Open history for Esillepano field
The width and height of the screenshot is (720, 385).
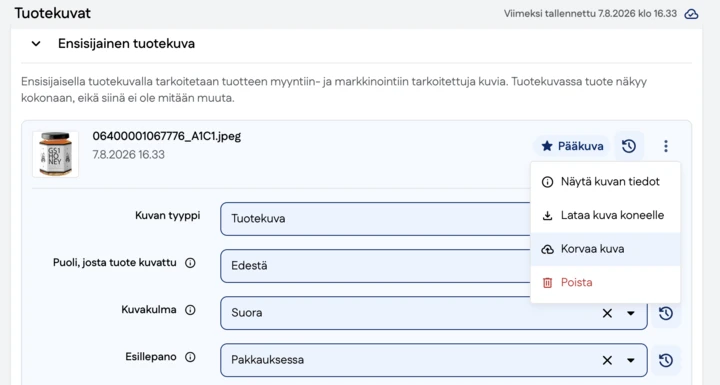[x=666, y=360]
